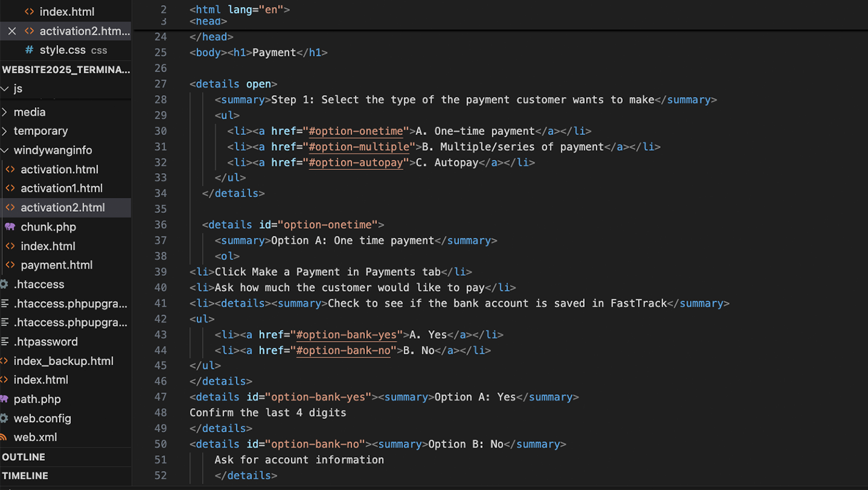Click the RSS feed icon beside web.xml

click(4, 437)
